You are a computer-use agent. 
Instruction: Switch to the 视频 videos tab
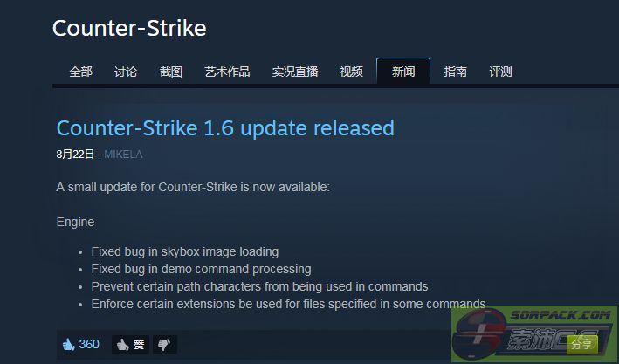351,72
